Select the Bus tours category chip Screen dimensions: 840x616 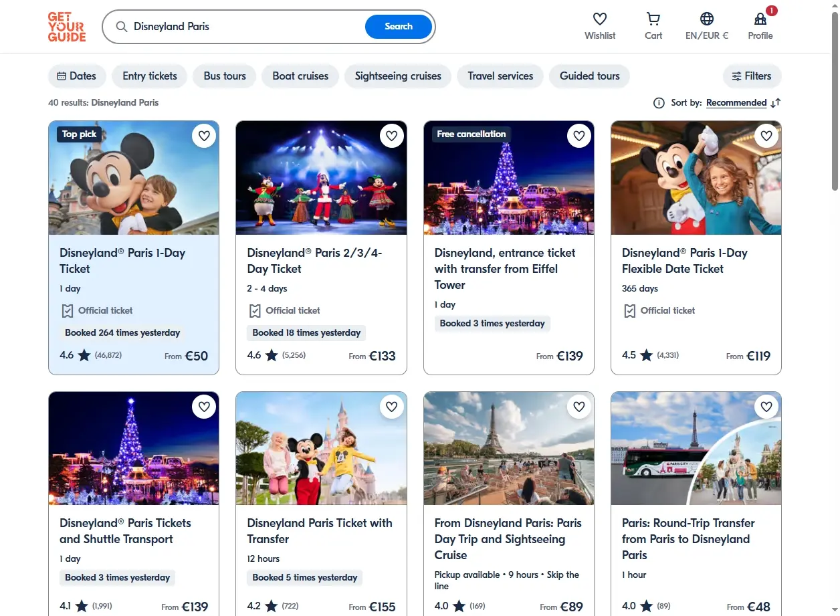coord(225,76)
